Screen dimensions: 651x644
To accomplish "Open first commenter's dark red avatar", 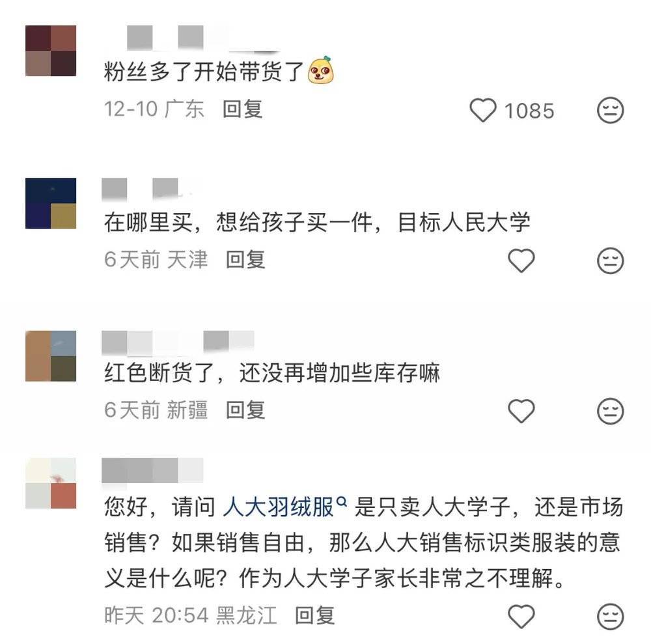I will [51, 51].
